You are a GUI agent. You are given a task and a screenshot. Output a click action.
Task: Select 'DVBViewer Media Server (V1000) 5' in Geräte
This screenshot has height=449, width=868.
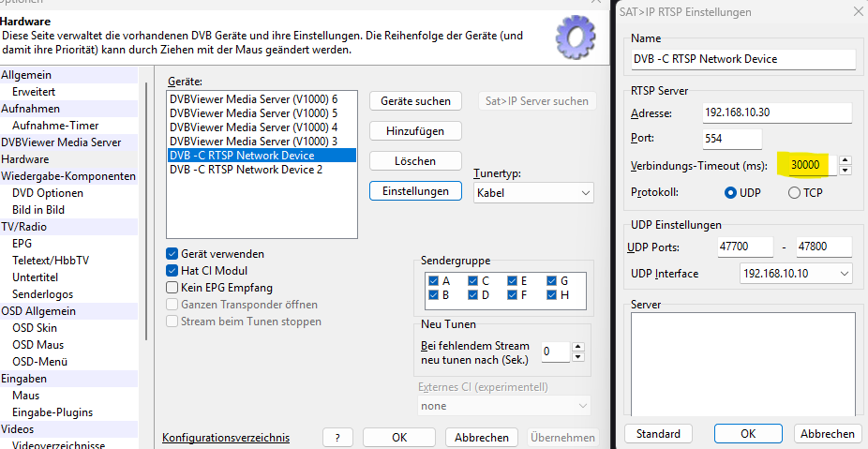click(262, 113)
